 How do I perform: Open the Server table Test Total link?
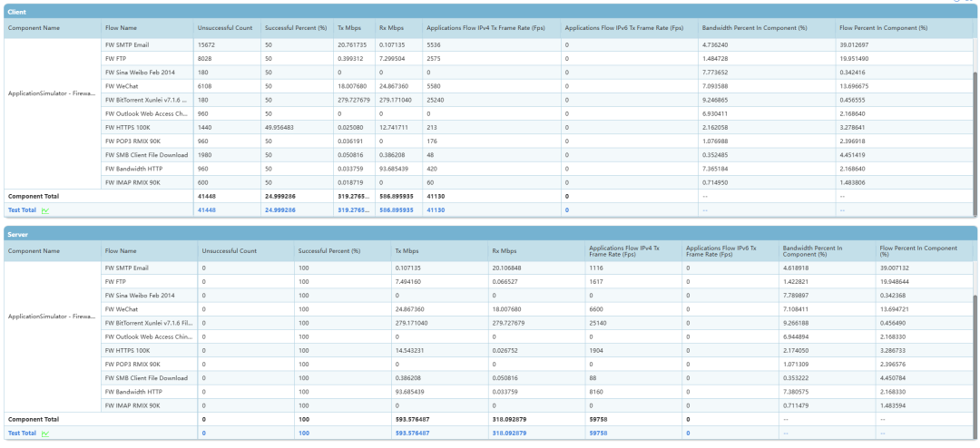22,434
